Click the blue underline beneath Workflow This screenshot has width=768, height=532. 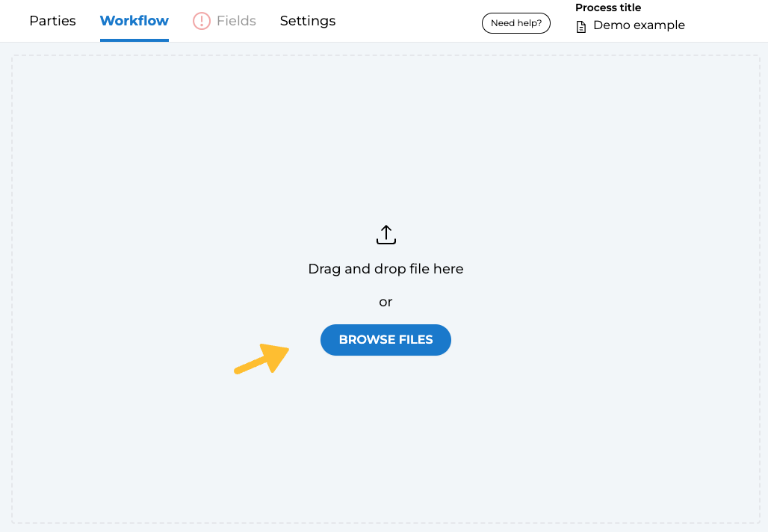pyautogui.click(x=134, y=39)
